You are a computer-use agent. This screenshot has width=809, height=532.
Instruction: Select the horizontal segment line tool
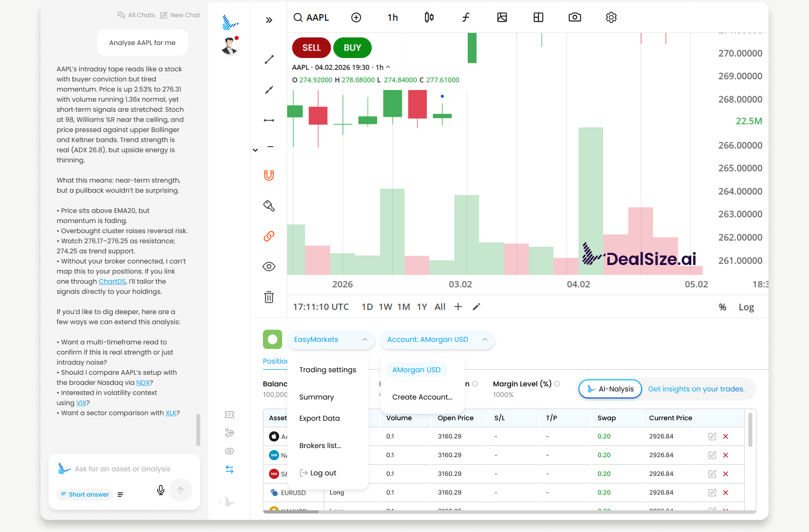coord(269,120)
